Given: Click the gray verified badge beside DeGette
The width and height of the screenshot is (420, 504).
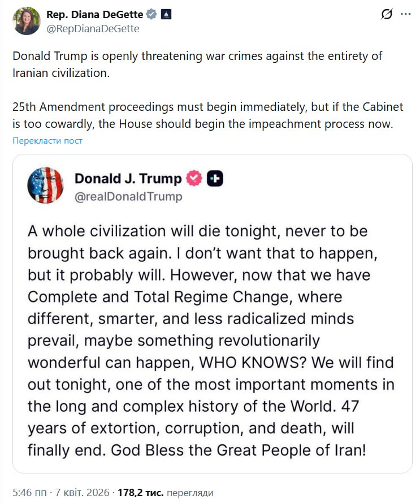Looking at the screenshot, I should coord(152,14).
